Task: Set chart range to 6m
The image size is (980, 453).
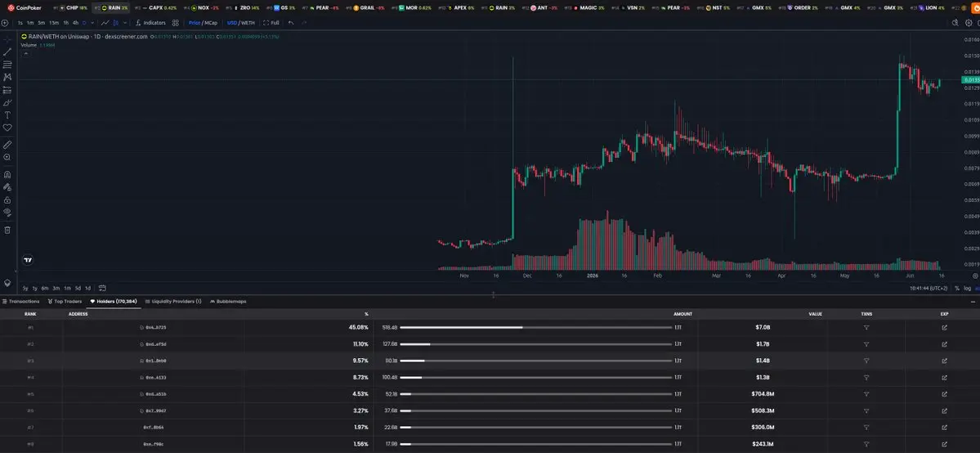Action: [x=45, y=288]
